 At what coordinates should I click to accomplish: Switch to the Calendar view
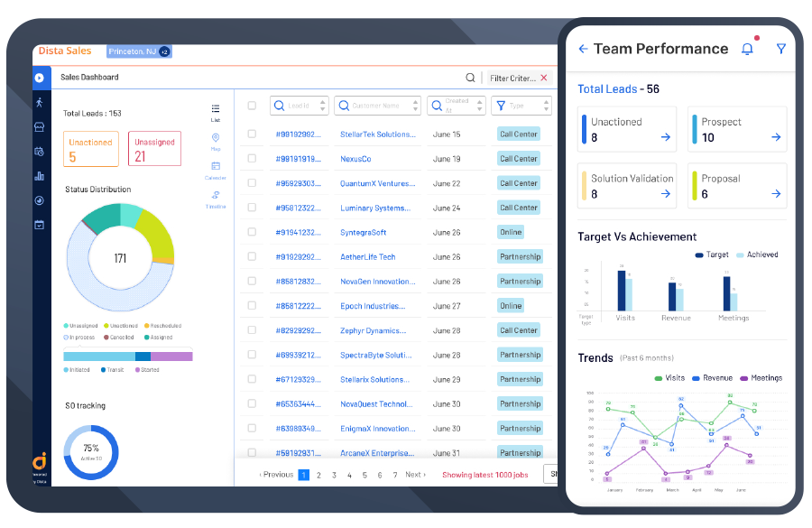tap(215, 165)
